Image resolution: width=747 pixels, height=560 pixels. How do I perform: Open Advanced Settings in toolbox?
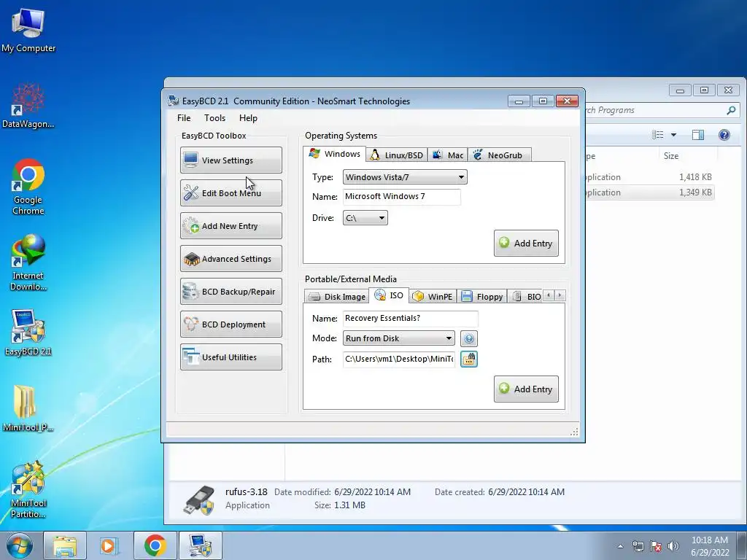coord(231,259)
